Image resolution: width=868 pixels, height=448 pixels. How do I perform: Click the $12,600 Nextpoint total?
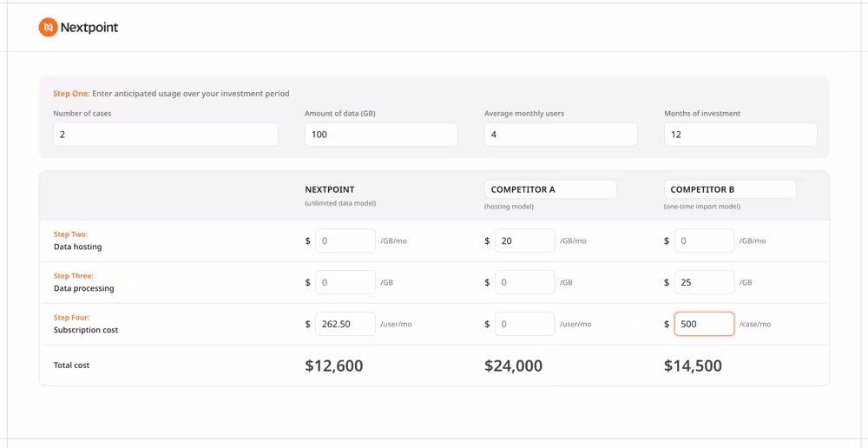tap(334, 366)
